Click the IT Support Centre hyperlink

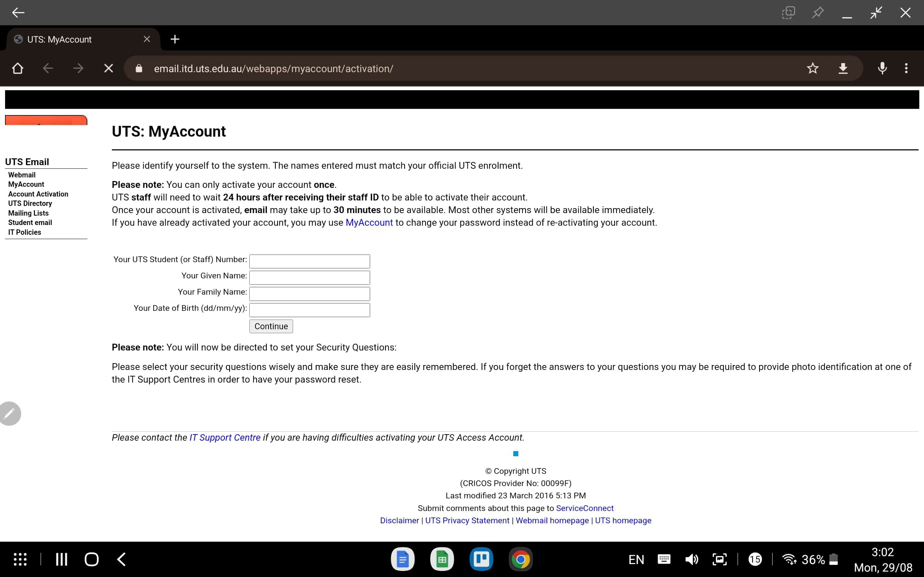click(225, 437)
